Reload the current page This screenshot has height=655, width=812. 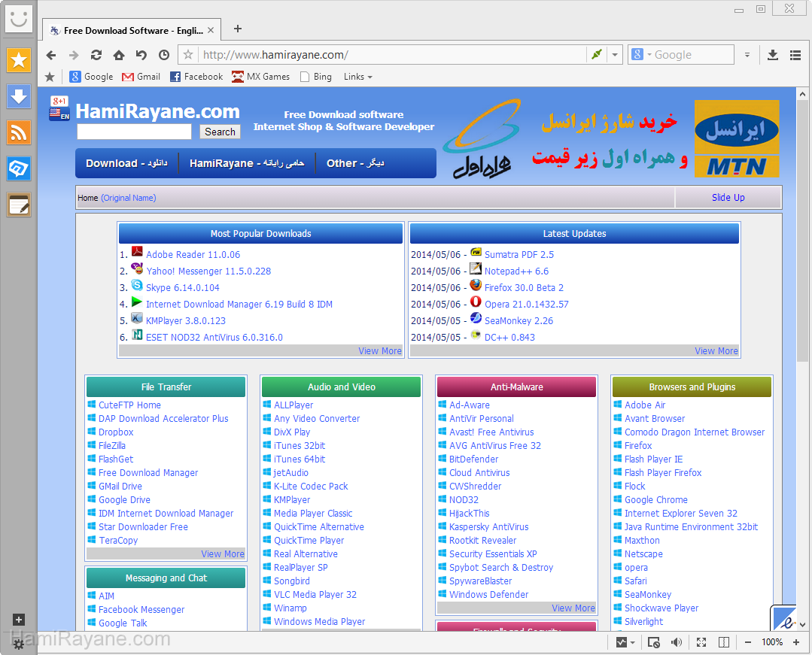coord(96,55)
